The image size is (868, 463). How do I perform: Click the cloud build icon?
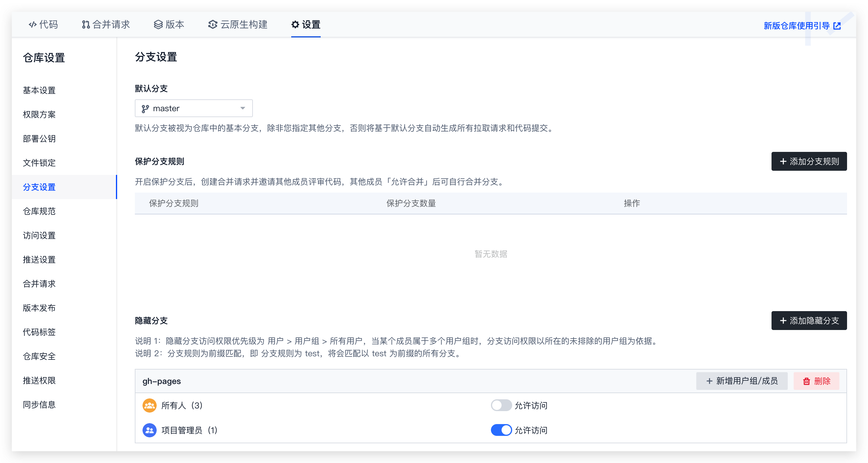click(213, 24)
